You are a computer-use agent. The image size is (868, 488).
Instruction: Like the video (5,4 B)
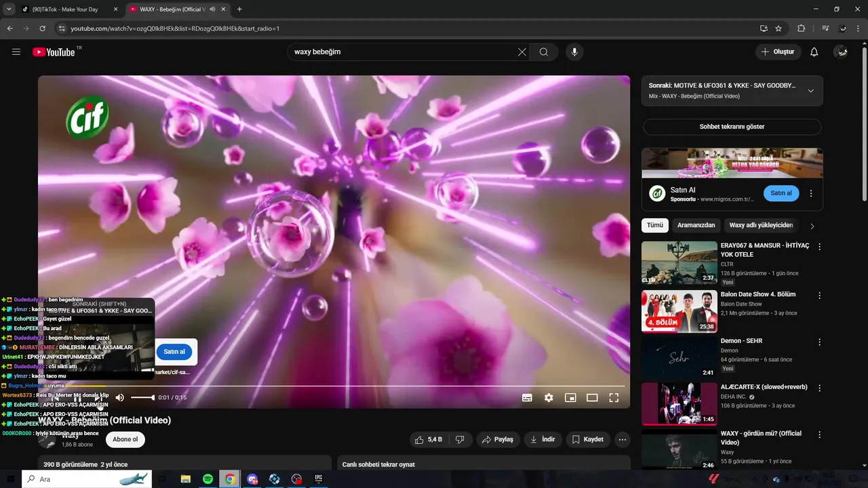(430, 439)
